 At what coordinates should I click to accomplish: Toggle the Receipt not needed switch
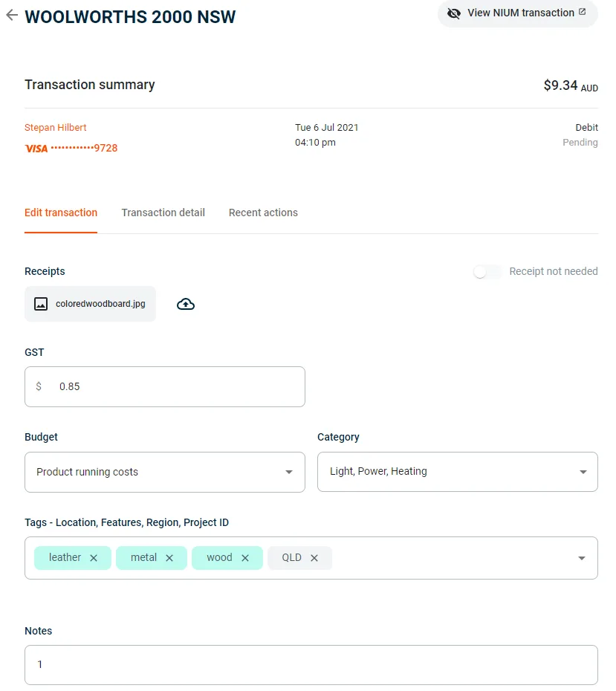tap(487, 272)
